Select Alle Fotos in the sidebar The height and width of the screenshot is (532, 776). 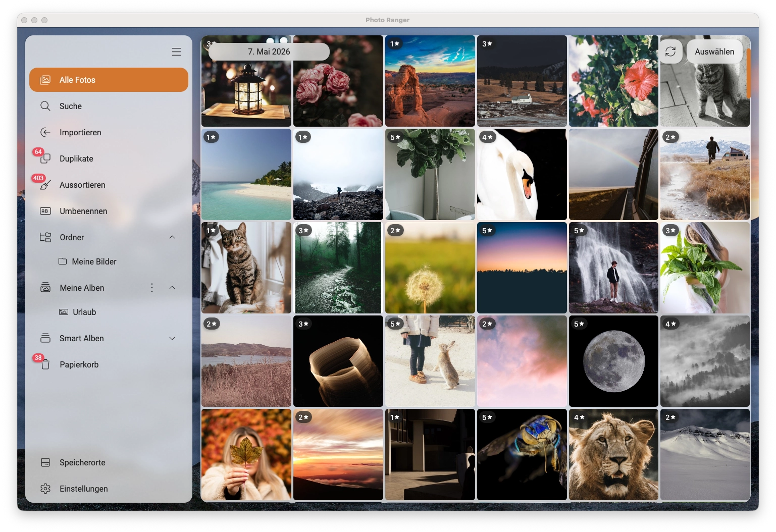[109, 80]
